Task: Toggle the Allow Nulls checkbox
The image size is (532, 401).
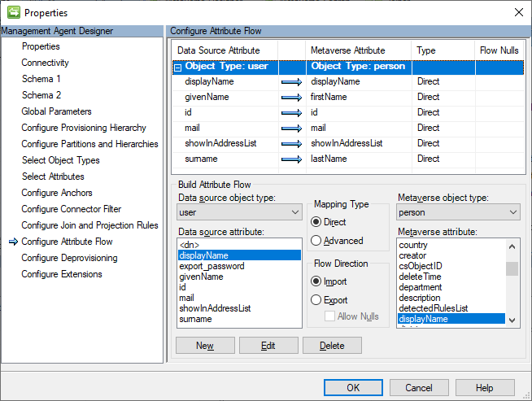Action: (x=330, y=316)
